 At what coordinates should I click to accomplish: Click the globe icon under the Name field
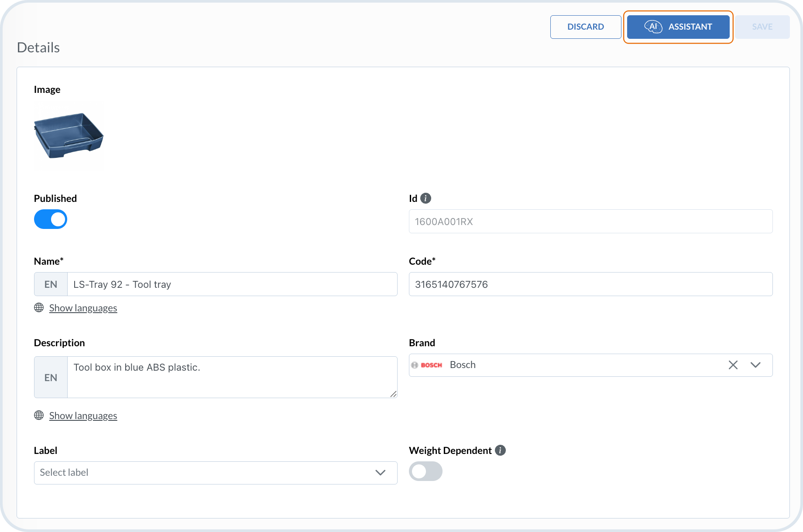point(39,308)
